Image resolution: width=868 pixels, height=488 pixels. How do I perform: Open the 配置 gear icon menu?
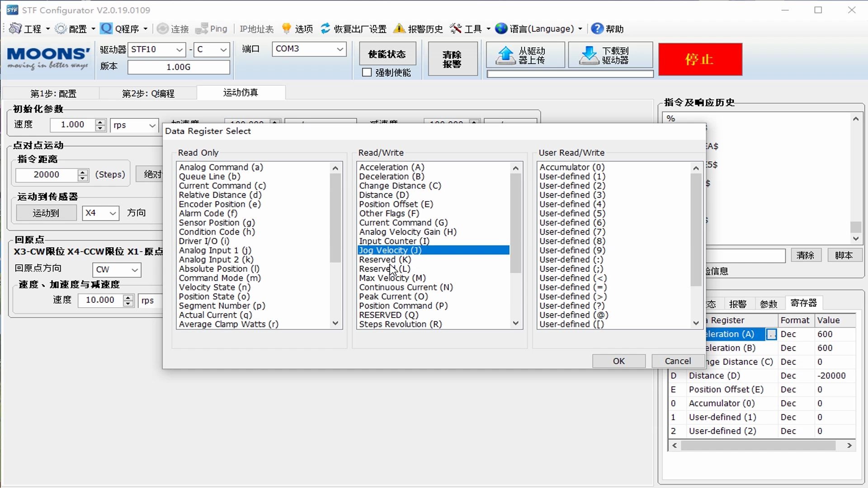pos(61,29)
